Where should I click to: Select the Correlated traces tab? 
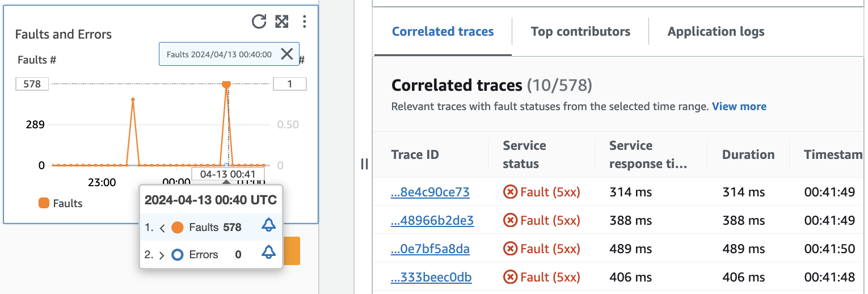443,32
